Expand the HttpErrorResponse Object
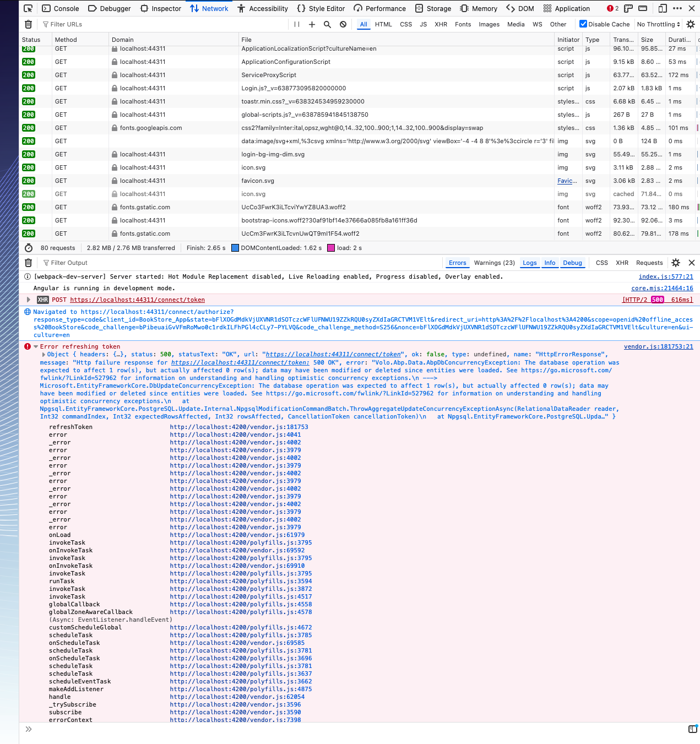700x744 pixels. (44, 354)
